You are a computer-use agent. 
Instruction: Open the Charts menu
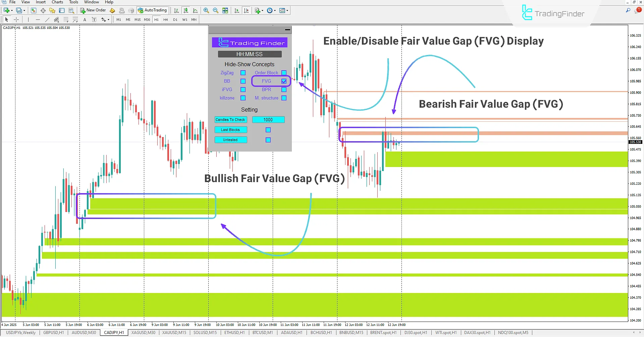[x=57, y=2]
